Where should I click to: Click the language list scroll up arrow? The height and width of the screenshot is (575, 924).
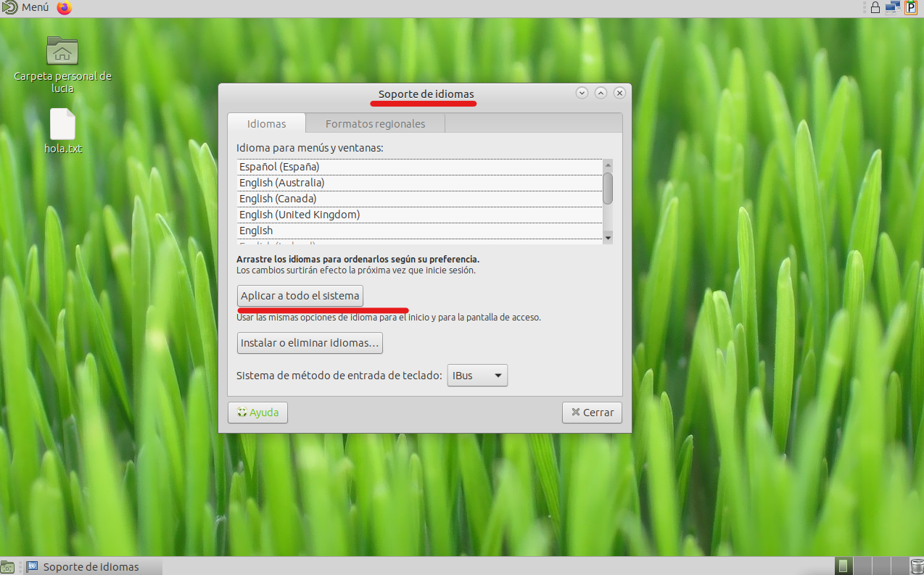coord(608,165)
